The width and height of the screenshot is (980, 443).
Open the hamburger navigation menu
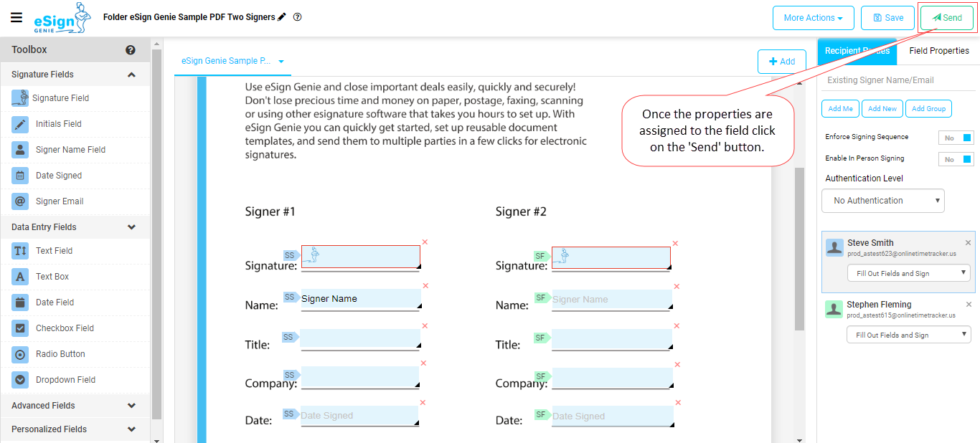coord(17,18)
